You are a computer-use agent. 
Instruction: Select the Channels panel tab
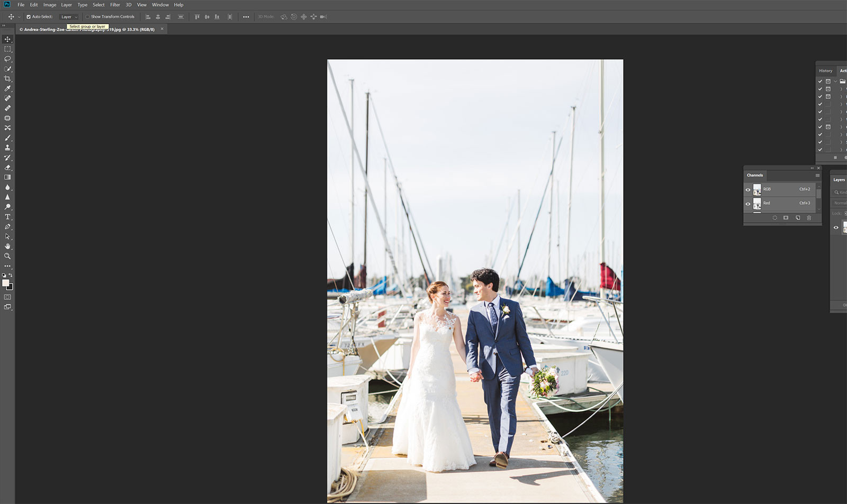(755, 176)
